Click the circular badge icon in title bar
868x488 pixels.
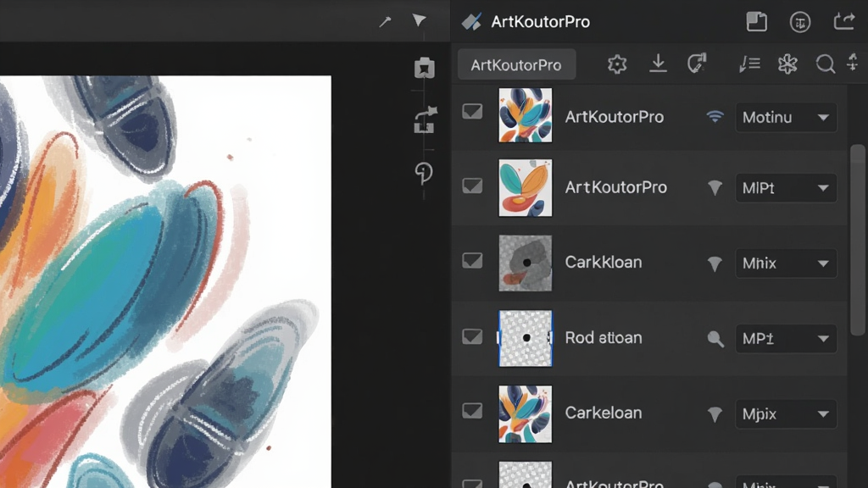click(x=800, y=22)
